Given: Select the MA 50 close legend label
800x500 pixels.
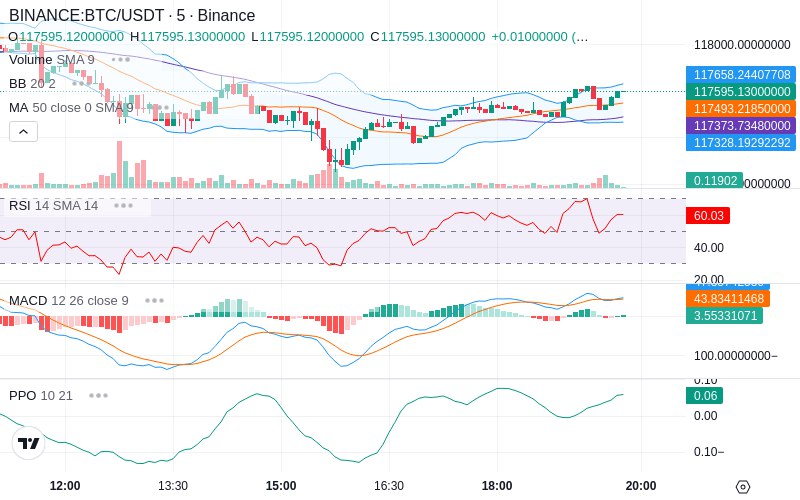Looking at the screenshot, I should 71,108.
